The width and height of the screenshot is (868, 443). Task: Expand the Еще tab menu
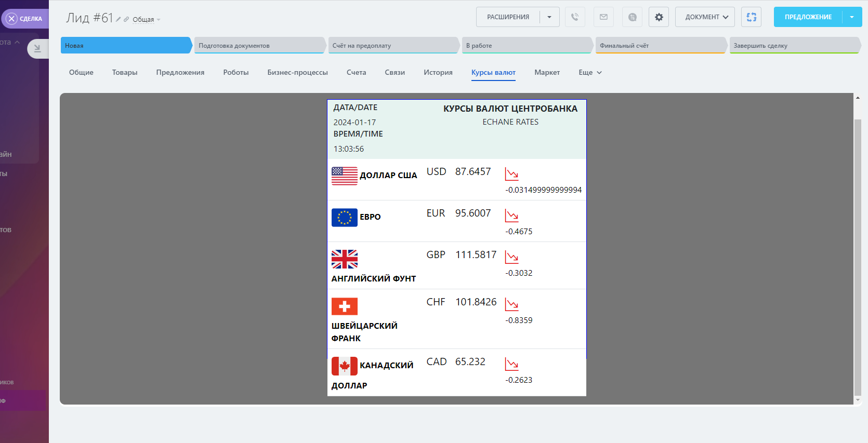[x=590, y=73]
